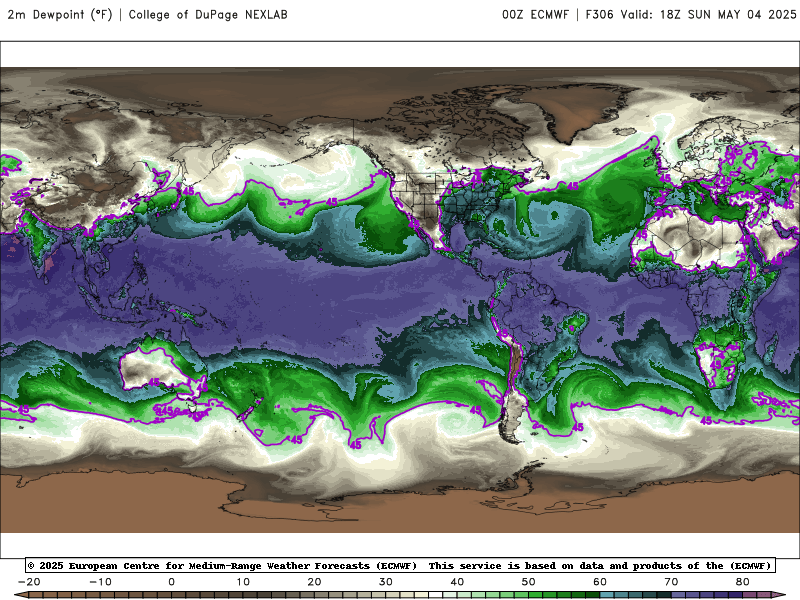
Task: Click the "80" color scale label
Action: 743,582
